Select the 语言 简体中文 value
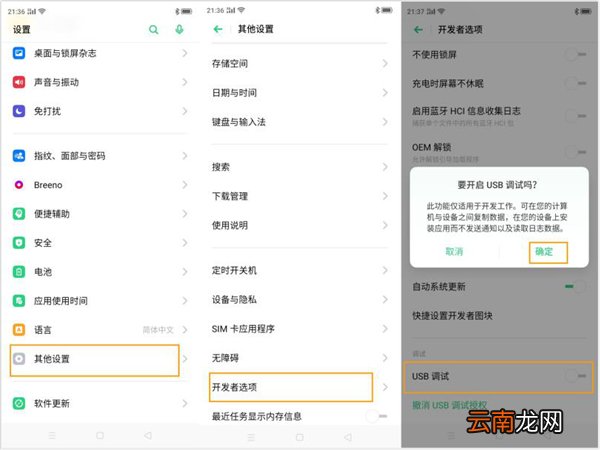 pyautogui.click(x=158, y=329)
